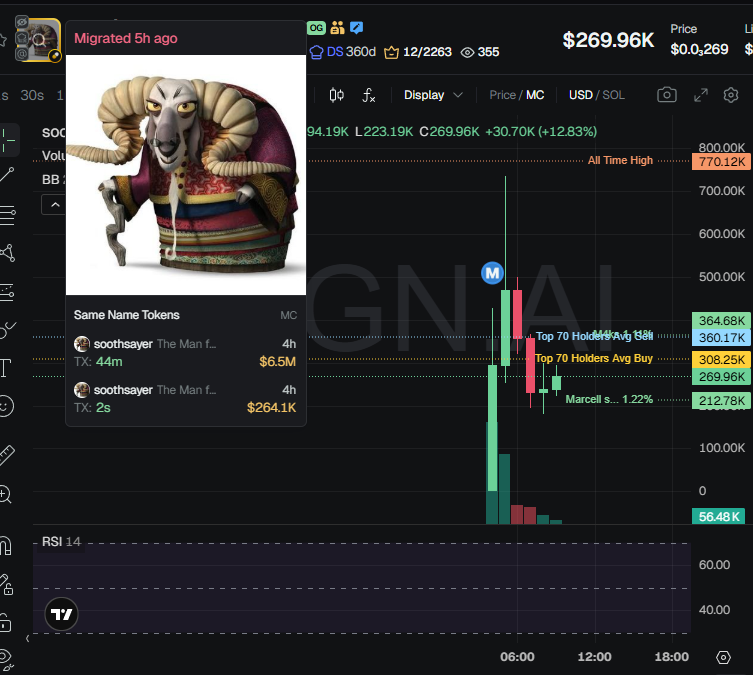Viewport: 753px width, 675px height.
Task: Expand the Display dropdown
Action: point(433,95)
